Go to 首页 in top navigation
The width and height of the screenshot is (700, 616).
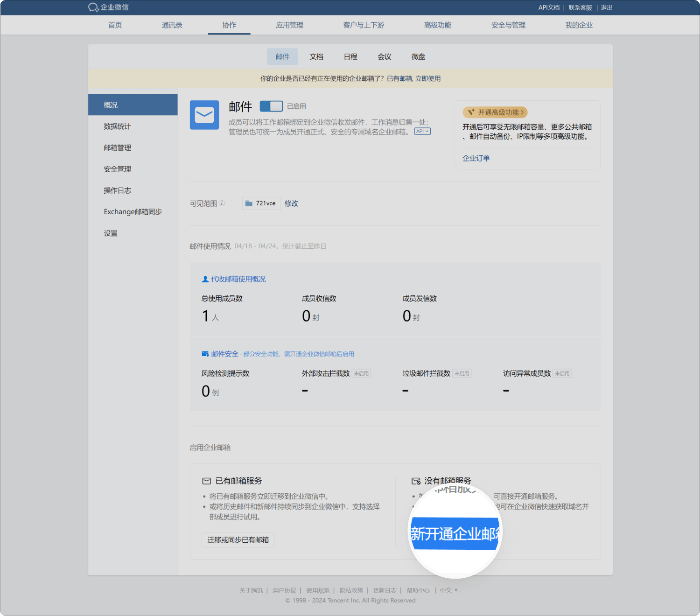point(115,25)
